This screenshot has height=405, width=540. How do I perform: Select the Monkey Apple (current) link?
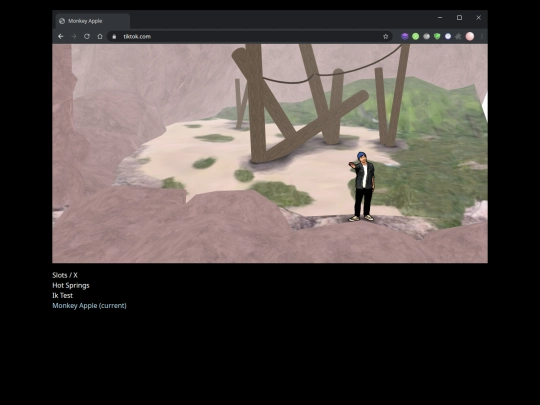pos(90,306)
